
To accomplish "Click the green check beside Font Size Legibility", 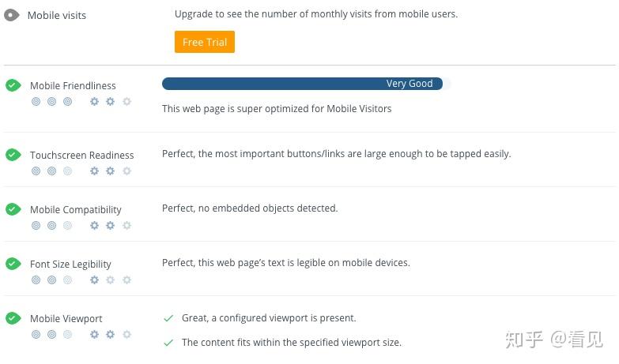I will (13, 264).
